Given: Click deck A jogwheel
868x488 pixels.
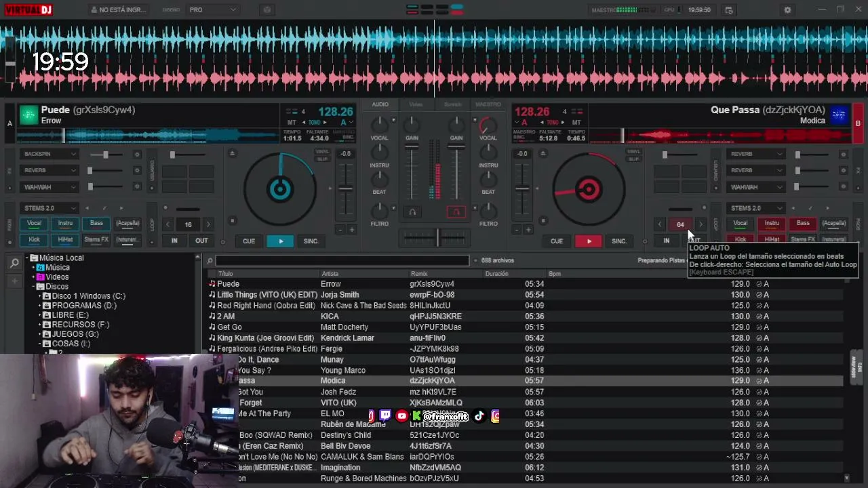Looking at the screenshot, I should [279, 189].
